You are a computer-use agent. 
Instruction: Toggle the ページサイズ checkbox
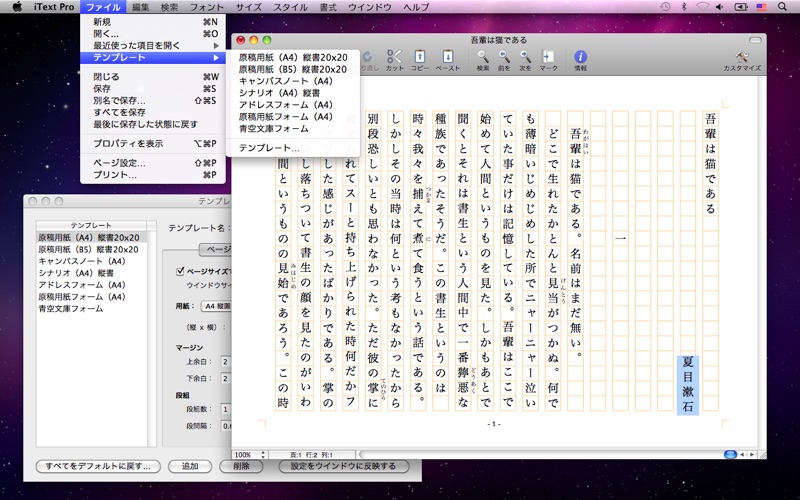180,271
